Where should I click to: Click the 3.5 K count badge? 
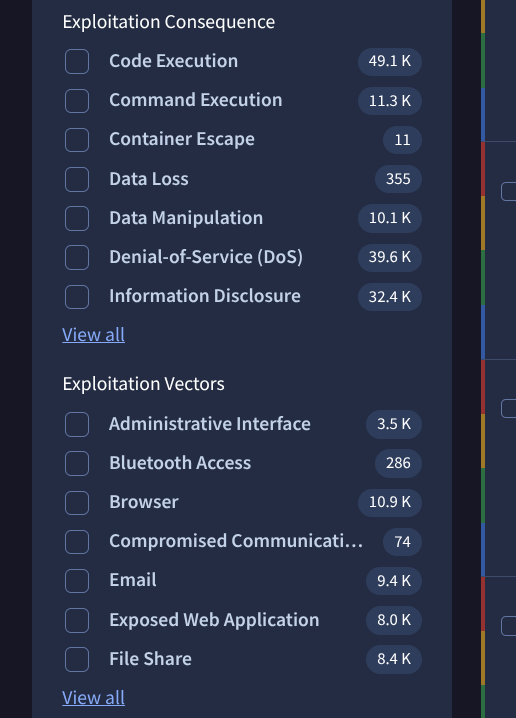click(394, 424)
